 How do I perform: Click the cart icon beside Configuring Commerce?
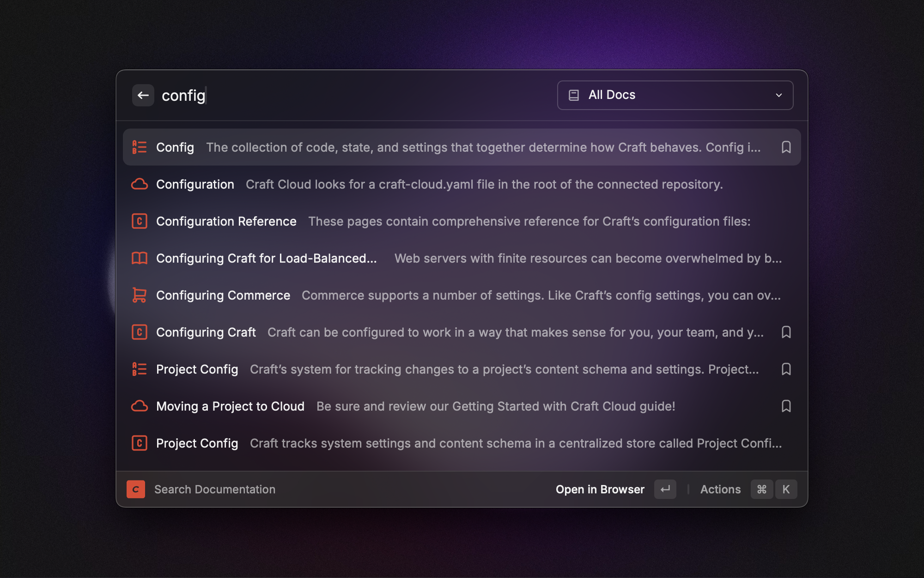tap(139, 295)
